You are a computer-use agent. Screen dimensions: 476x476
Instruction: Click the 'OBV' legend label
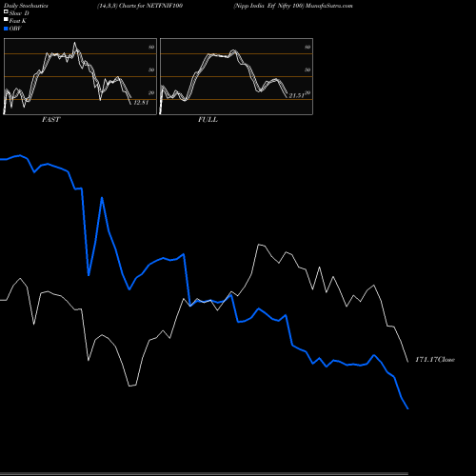15,29
